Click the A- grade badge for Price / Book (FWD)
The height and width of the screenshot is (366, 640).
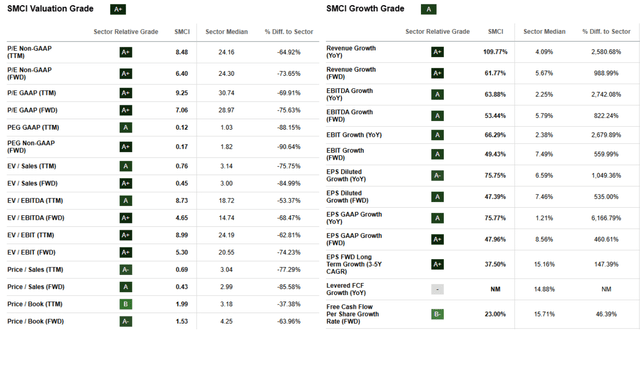126,322
